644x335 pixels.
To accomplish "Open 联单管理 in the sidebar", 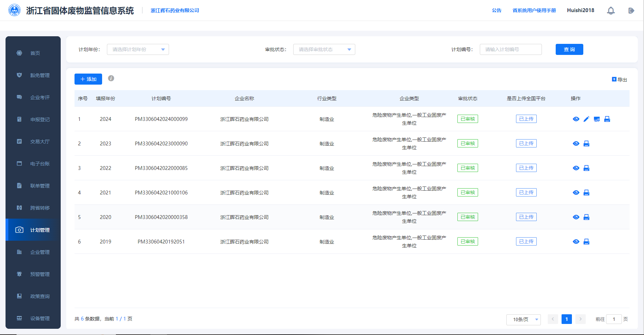I will tap(33, 186).
